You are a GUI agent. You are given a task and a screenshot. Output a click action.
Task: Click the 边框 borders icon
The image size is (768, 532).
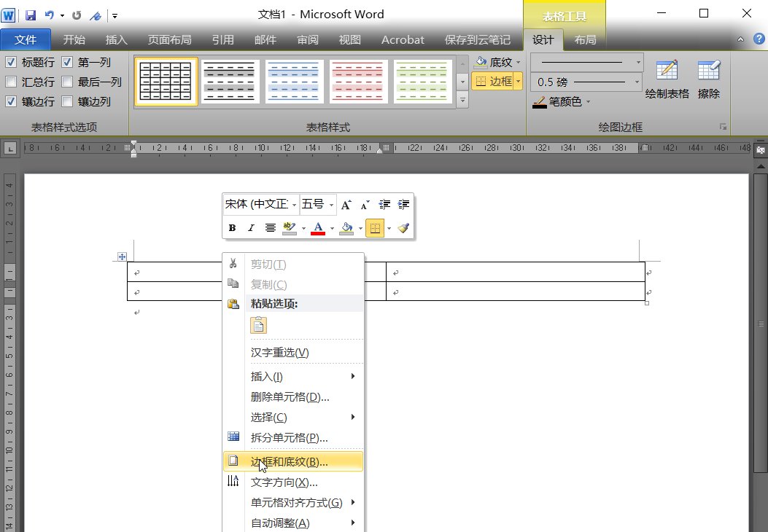pos(492,82)
